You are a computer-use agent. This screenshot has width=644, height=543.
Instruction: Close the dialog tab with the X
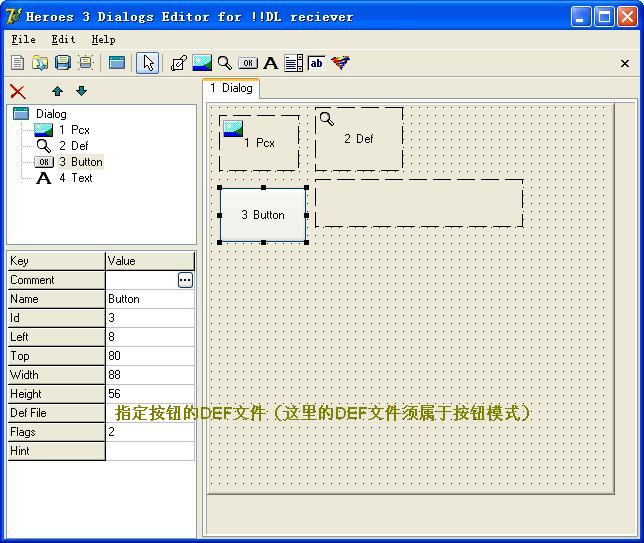tap(625, 63)
